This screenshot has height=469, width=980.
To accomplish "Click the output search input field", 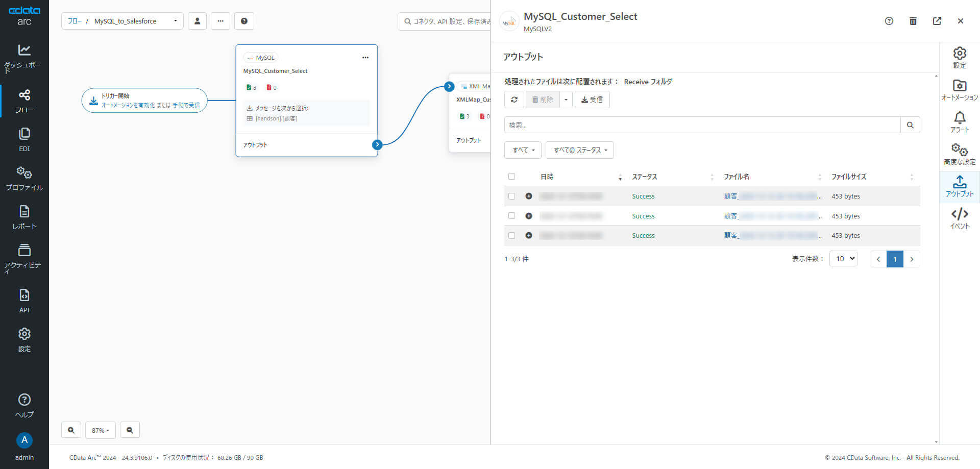I will (702, 125).
